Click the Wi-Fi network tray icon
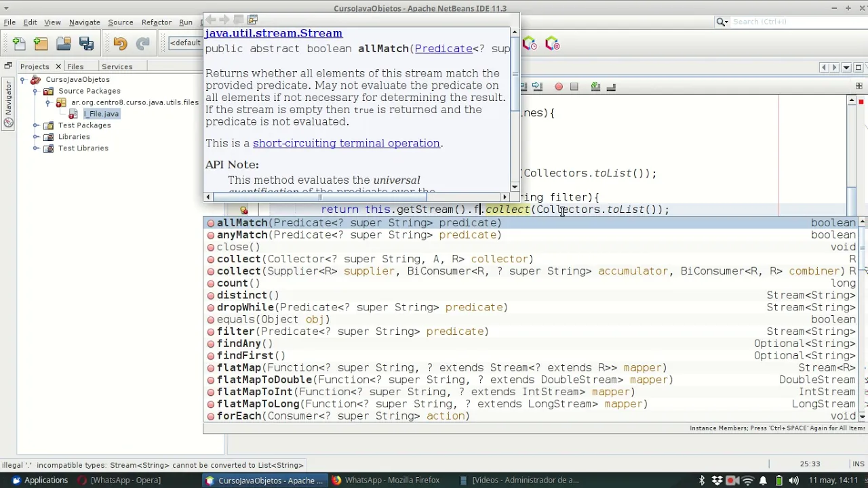 (x=748, y=481)
